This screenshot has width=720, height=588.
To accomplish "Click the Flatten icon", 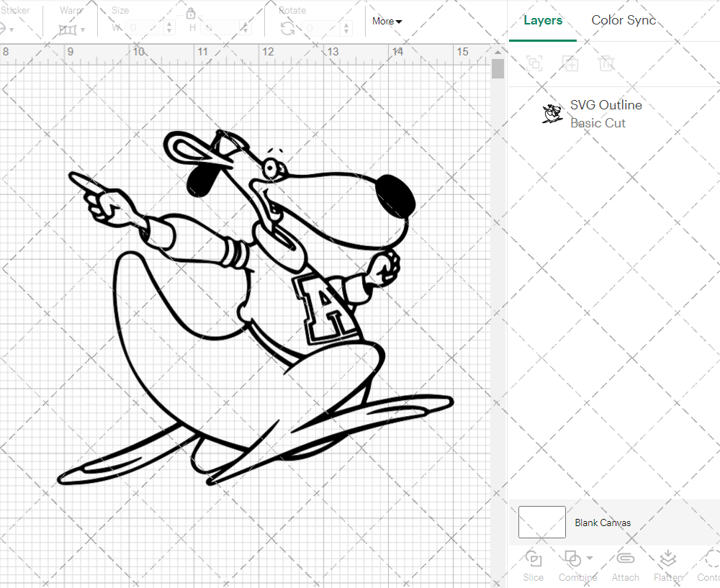I will [x=667, y=559].
